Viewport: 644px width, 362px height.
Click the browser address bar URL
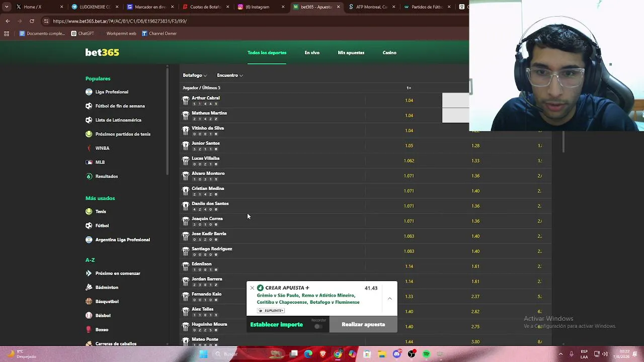tap(120, 21)
